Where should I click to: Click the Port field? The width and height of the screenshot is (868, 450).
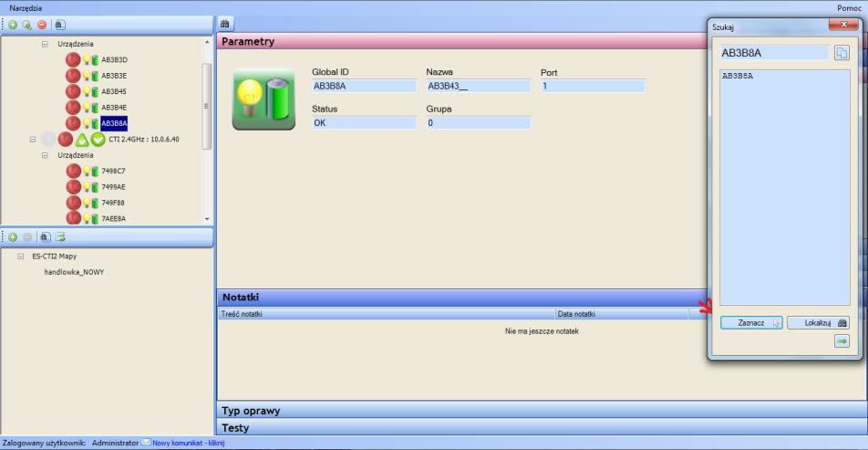[x=593, y=86]
